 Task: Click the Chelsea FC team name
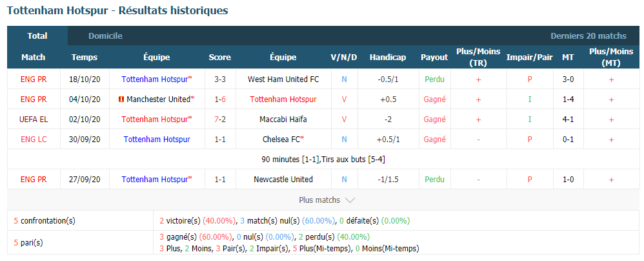click(281, 140)
